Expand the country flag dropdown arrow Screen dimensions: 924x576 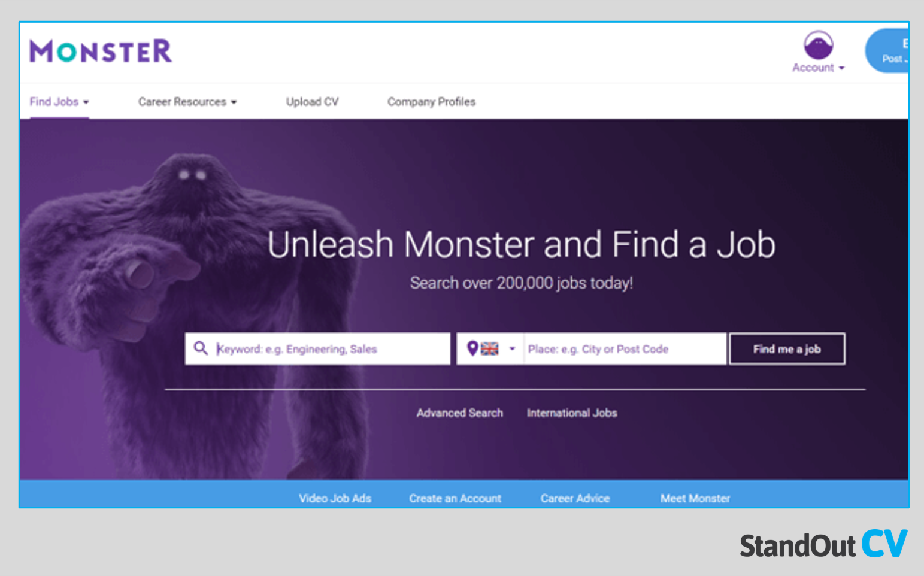point(512,348)
